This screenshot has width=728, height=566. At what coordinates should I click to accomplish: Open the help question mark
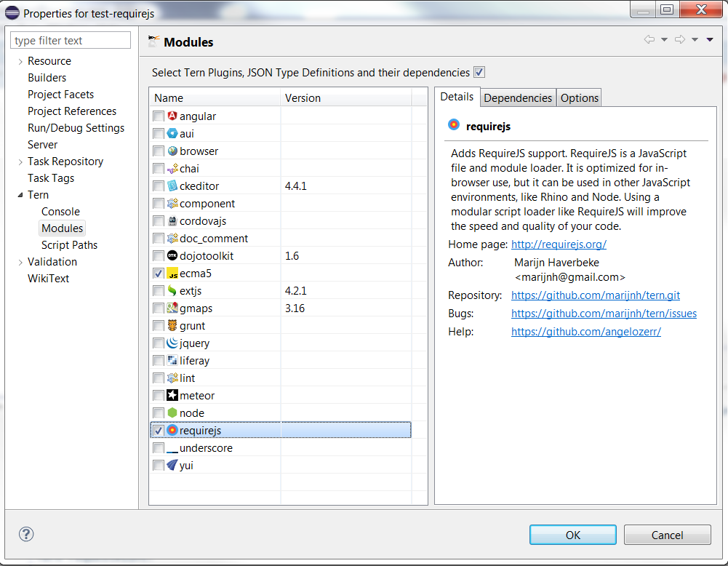click(x=25, y=534)
